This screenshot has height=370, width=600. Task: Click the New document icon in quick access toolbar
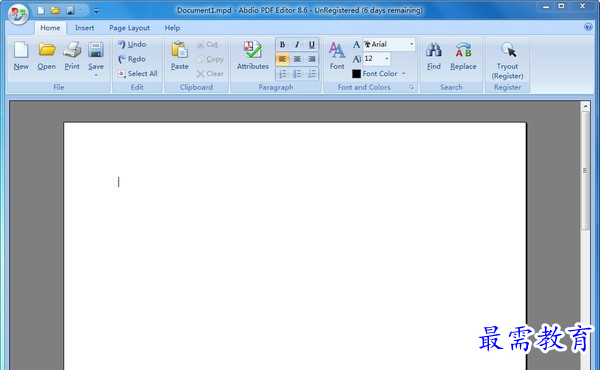(41, 11)
